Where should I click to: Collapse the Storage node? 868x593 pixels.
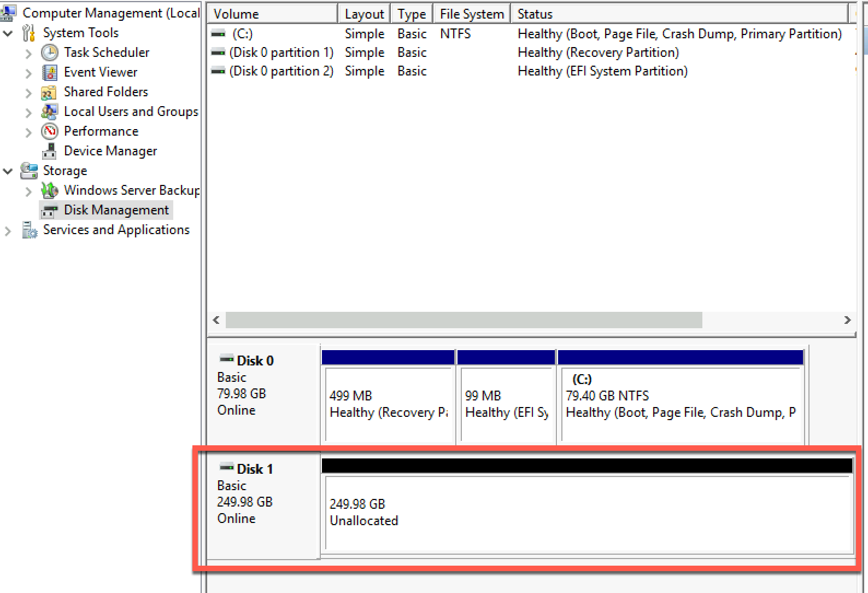(x=8, y=171)
